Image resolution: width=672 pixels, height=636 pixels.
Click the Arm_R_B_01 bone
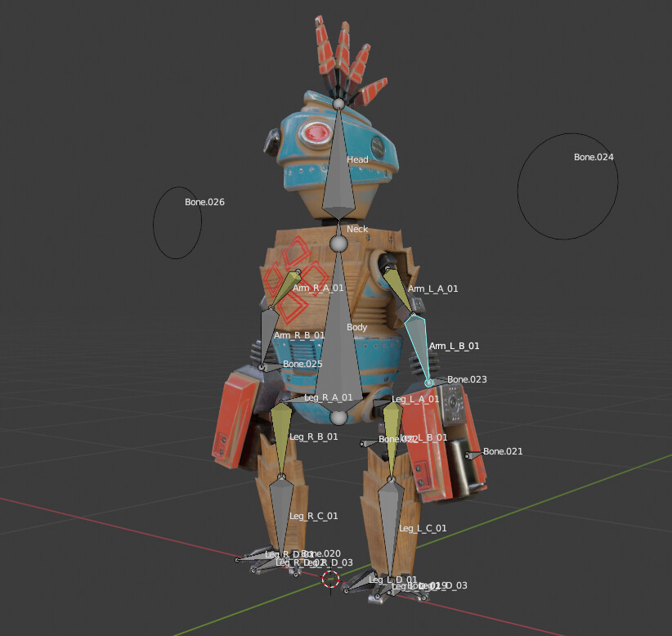[x=270, y=327]
